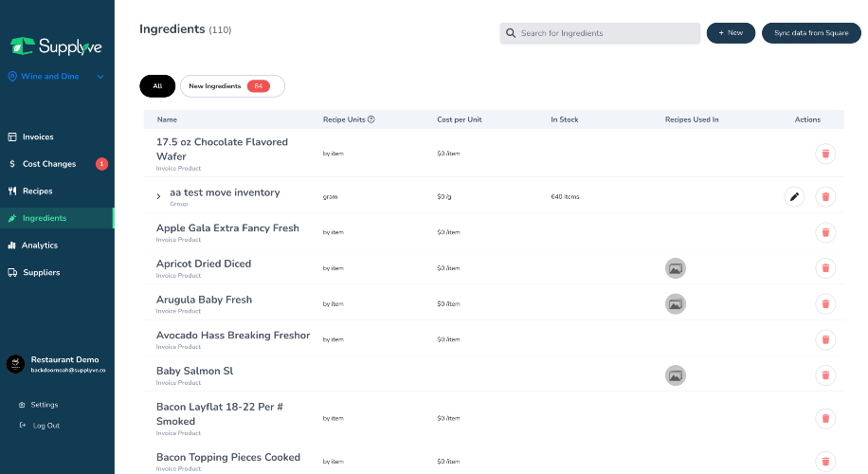
Task: Open recipe thumbnail for Baby Salmon Sl
Action: tap(676, 375)
